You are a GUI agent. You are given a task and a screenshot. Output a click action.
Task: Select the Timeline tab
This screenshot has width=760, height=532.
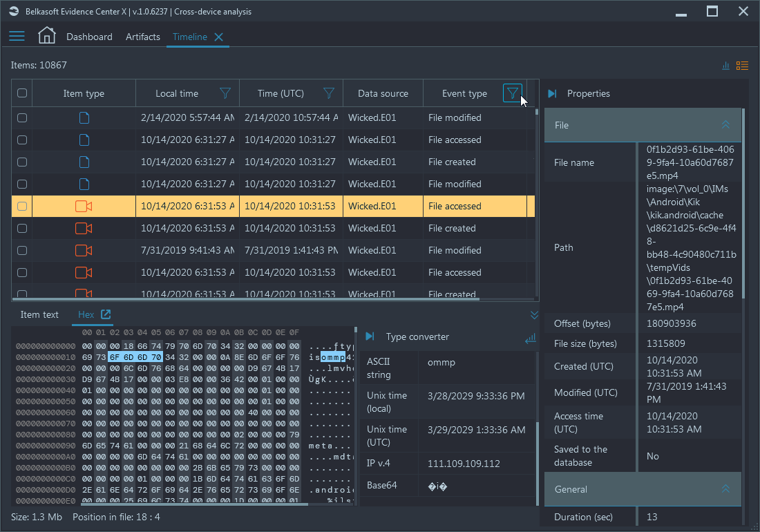point(190,37)
